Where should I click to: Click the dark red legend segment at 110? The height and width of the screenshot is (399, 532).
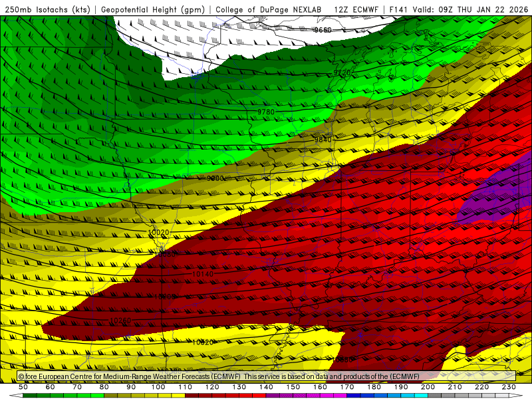[192, 396]
